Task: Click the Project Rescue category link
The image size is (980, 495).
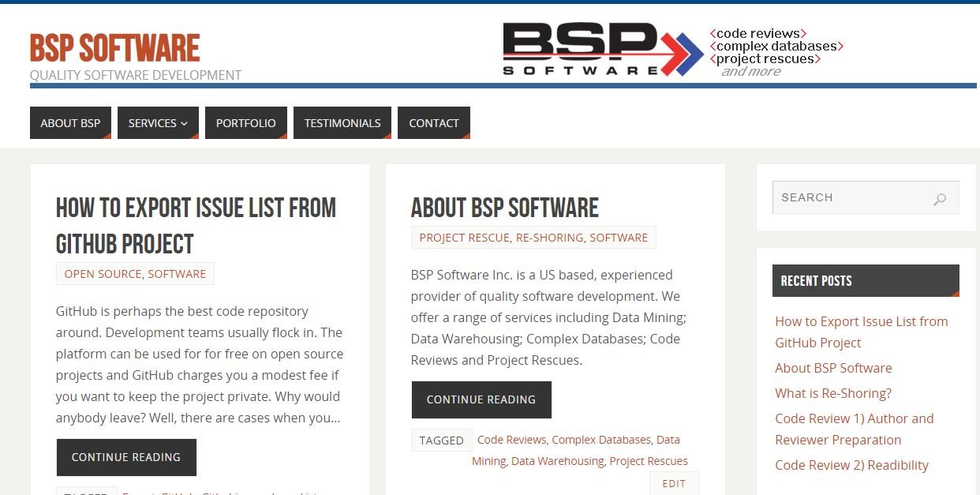Action: pyautogui.click(x=464, y=237)
